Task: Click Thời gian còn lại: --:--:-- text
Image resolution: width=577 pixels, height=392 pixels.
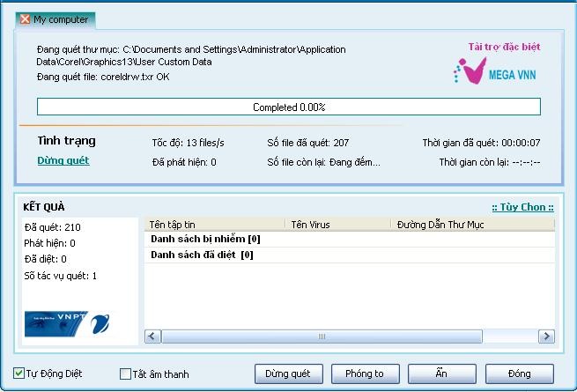Action: pos(490,162)
